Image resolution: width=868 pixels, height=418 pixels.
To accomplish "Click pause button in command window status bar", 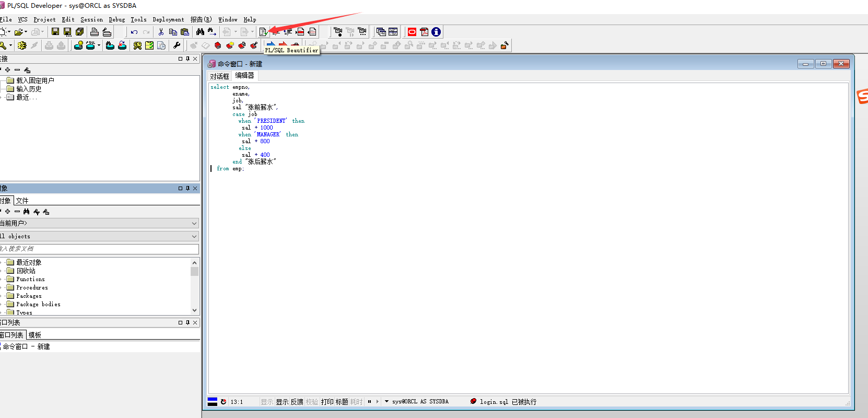I will click(x=369, y=402).
